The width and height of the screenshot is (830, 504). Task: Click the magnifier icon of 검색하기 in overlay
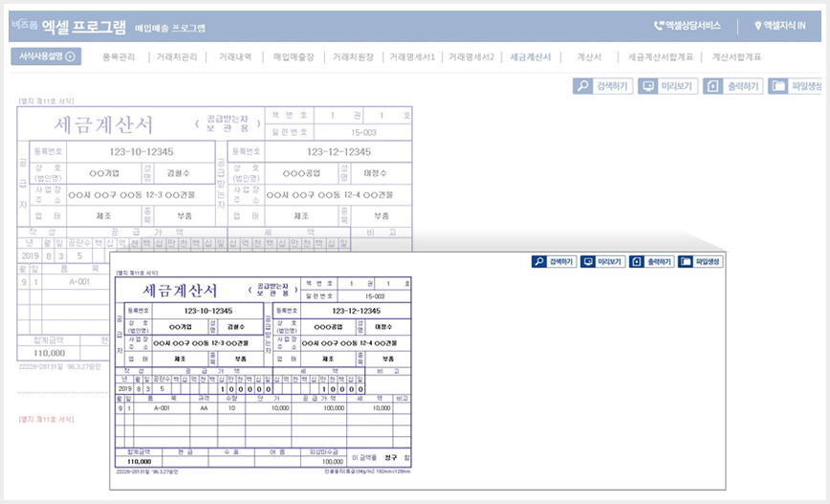(x=539, y=261)
